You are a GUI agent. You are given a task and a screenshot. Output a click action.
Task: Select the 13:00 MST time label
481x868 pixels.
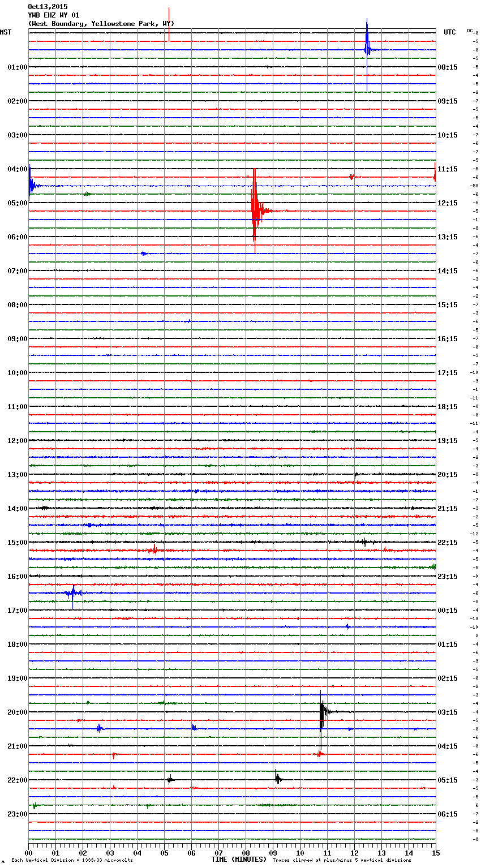18,475
